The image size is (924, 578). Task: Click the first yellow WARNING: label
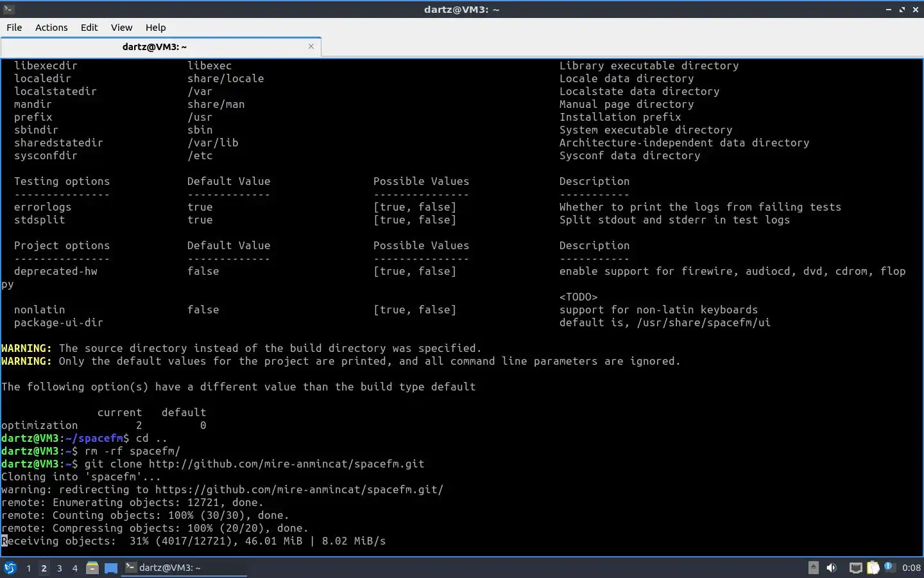(26, 348)
